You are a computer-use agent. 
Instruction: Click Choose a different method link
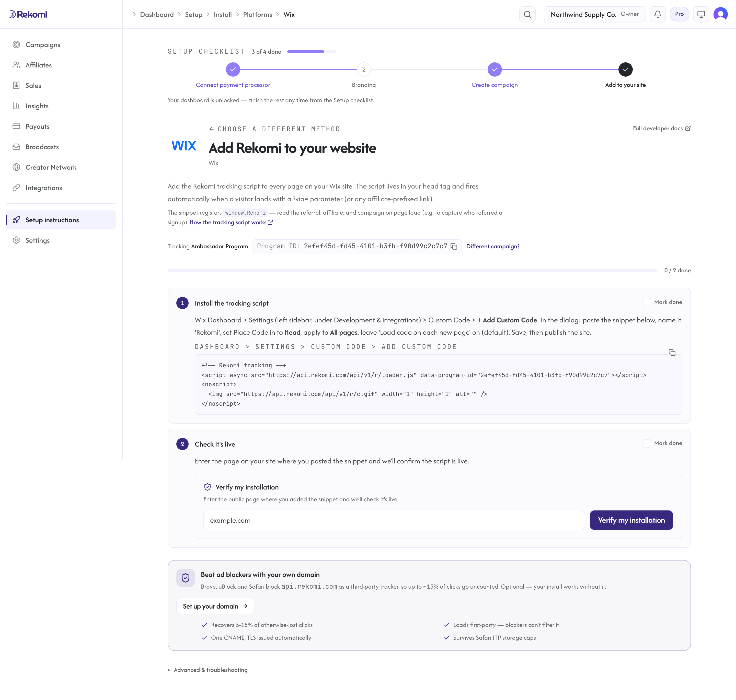point(274,129)
